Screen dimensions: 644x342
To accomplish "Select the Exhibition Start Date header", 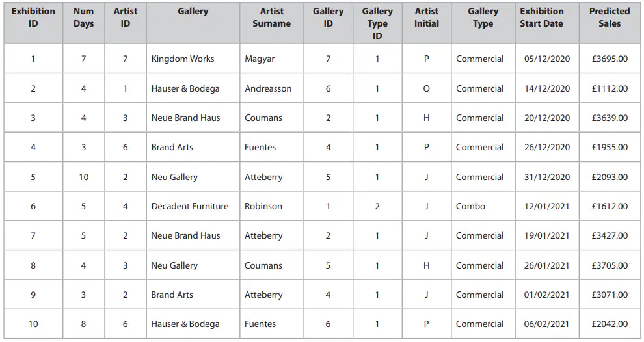I will click(547, 23).
